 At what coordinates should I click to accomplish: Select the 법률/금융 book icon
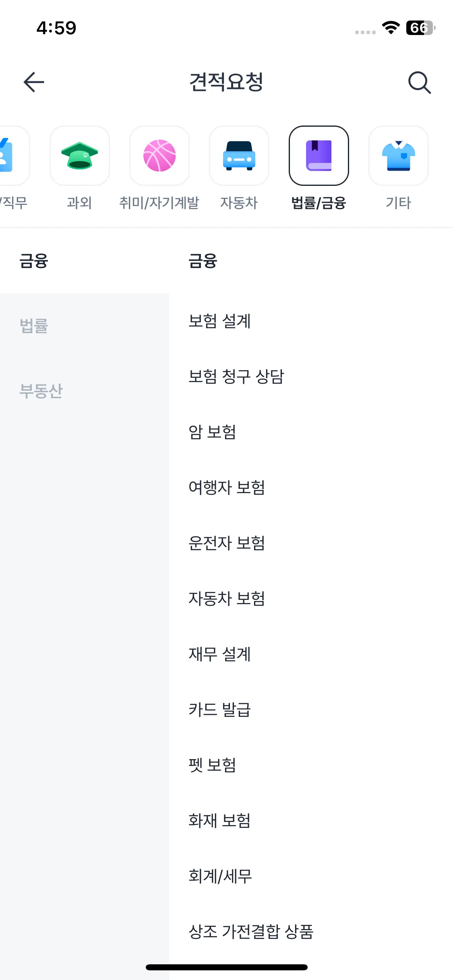(319, 156)
